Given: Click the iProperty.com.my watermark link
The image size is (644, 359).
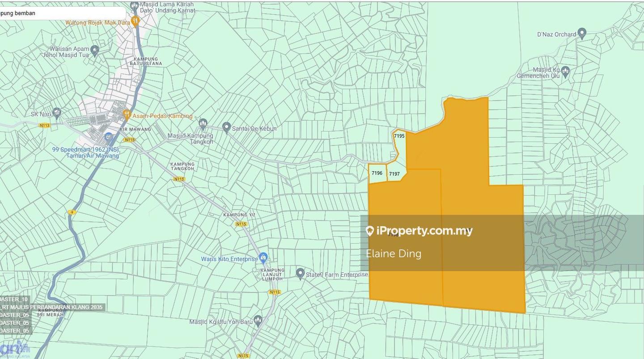Looking at the screenshot, I should click(419, 231).
